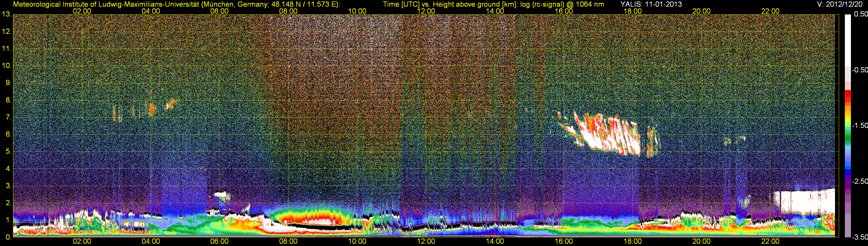Image resolution: width=868 pixels, height=246 pixels.
Task: Pick the green segment of the colorbar
Action: point(847,137)
